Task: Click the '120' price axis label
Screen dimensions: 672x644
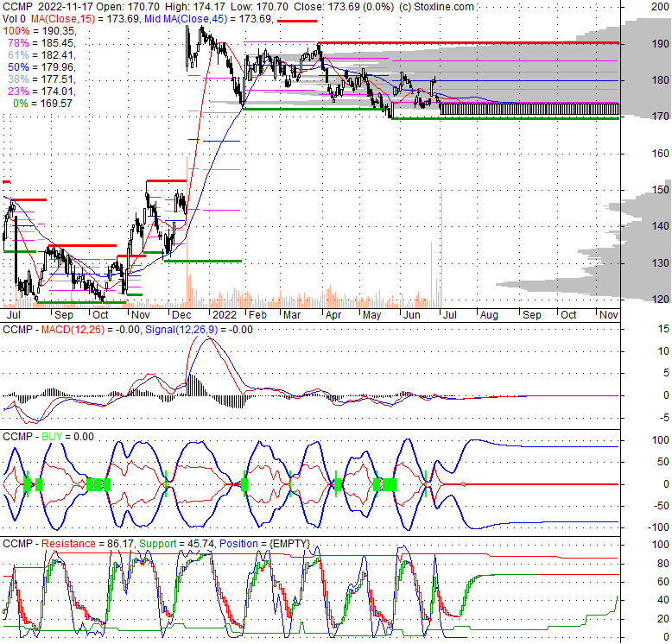Action: click(660, 300)
